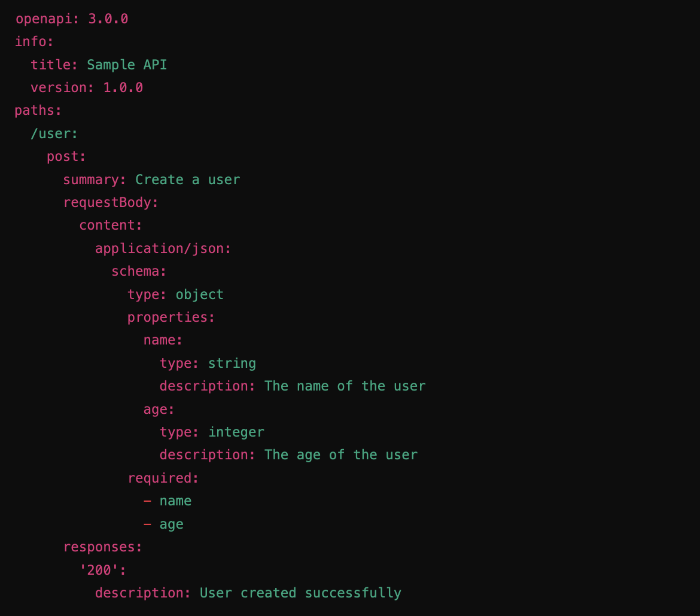700x616 pixels.
Task: Select the 'Sample API' title value
Action: tap(127, 65)
